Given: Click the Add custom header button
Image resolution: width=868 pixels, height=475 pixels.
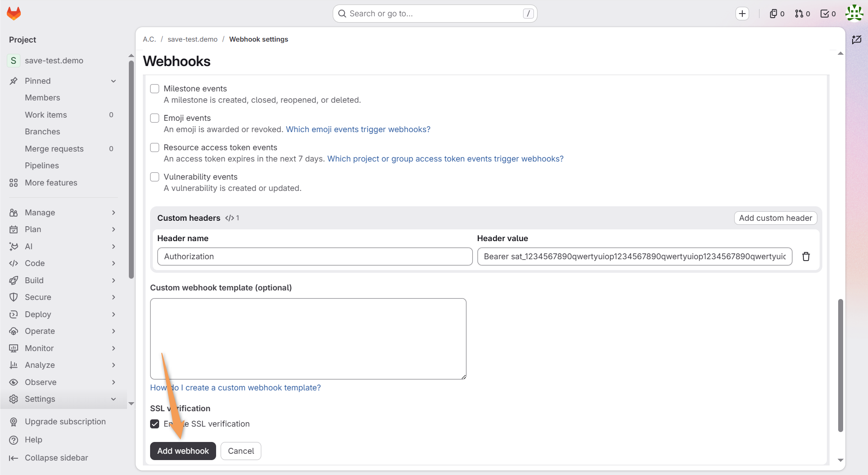Looking at the screenshot, I should tap(776, 218).
